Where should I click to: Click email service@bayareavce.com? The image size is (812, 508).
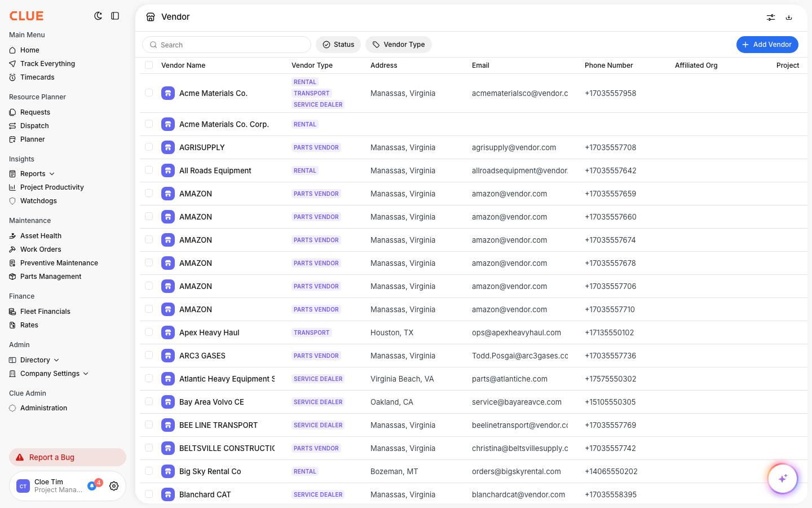[x=517, y=402]
